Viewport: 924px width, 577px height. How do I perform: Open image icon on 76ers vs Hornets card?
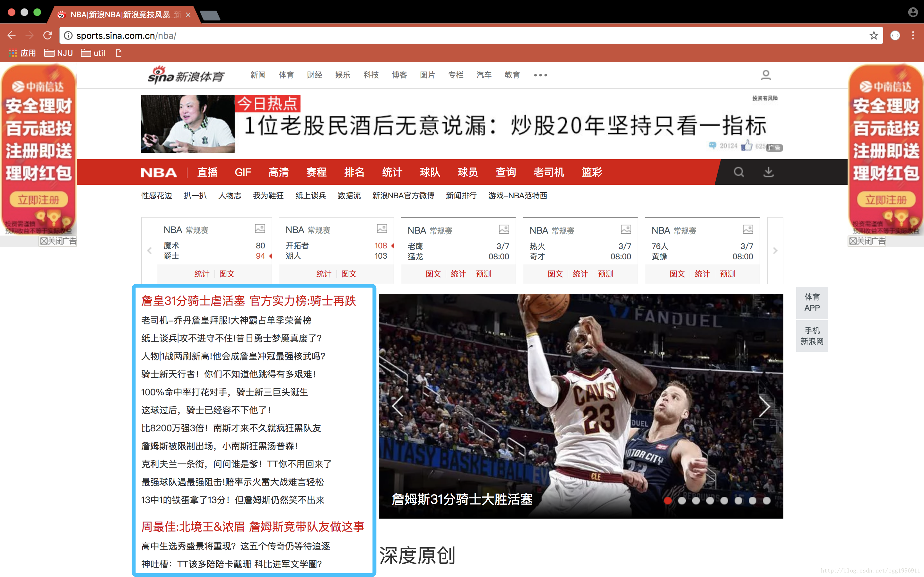[748, 229]
